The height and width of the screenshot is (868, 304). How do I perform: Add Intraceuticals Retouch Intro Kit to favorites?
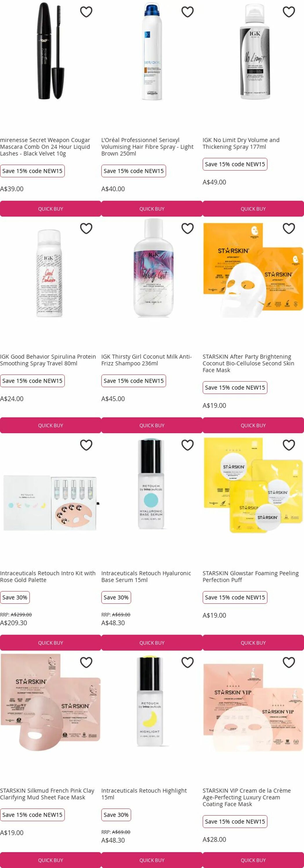(x=86, y=445)
